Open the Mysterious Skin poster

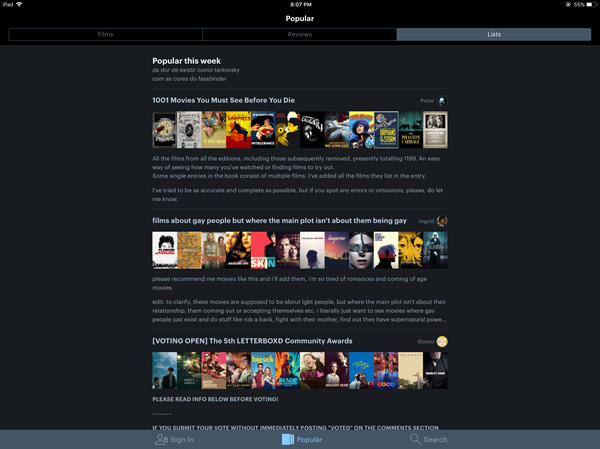(263, 250)
